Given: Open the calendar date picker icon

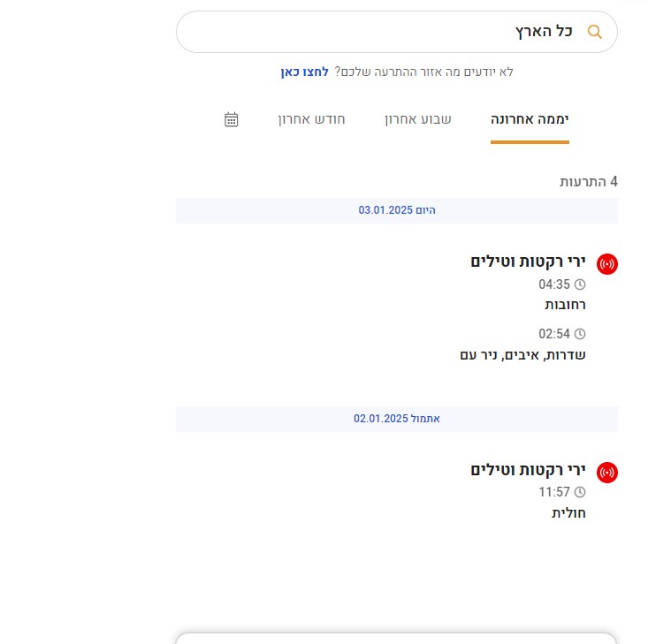Looking at the screenshot, I should (x=232, y=119).
